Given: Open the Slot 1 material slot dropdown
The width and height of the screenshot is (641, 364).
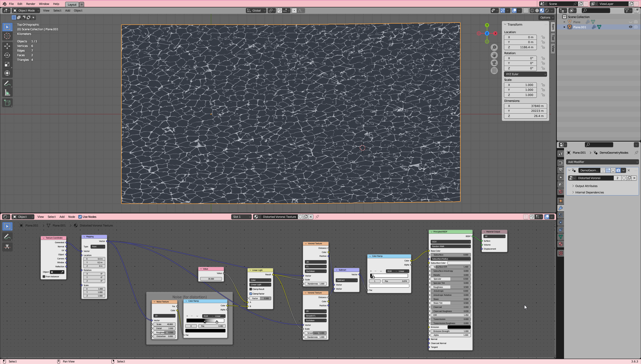Looking at the screenshot, I should click(x=241, y=217).
